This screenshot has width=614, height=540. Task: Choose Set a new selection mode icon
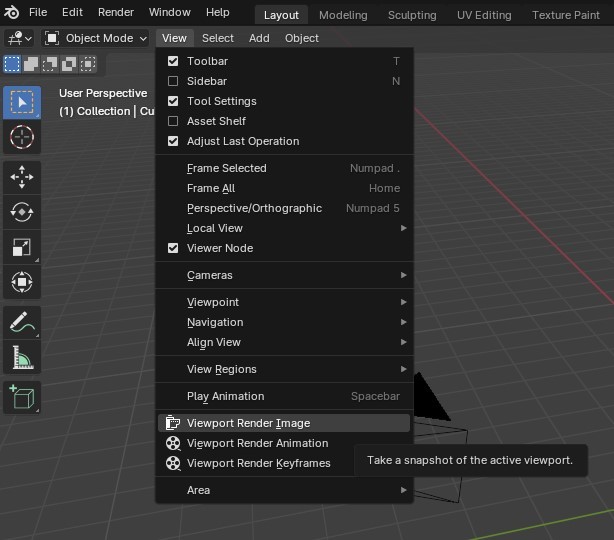(12, 64)
